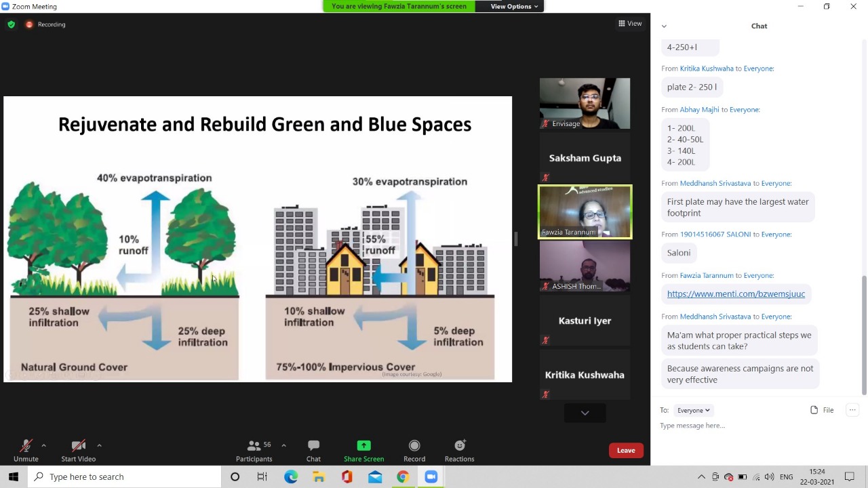Open the Reactions menu
Screen dimensions: 868x488
coord(459,450)
